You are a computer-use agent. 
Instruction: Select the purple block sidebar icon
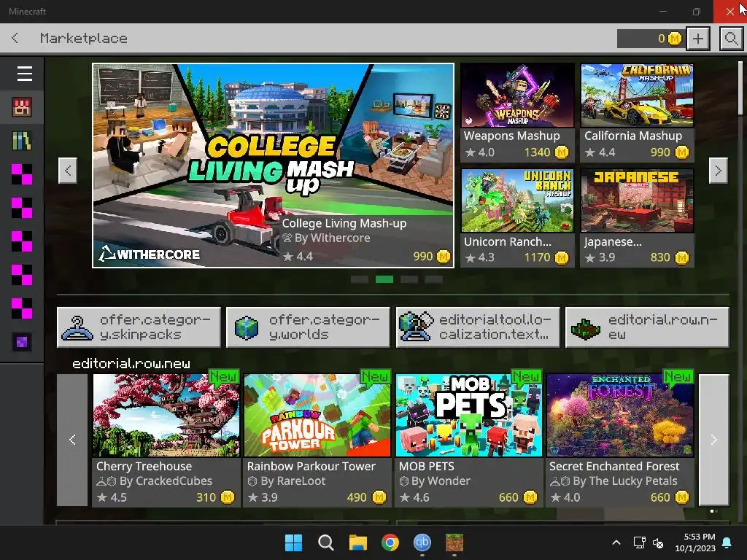tap(22, 342)
